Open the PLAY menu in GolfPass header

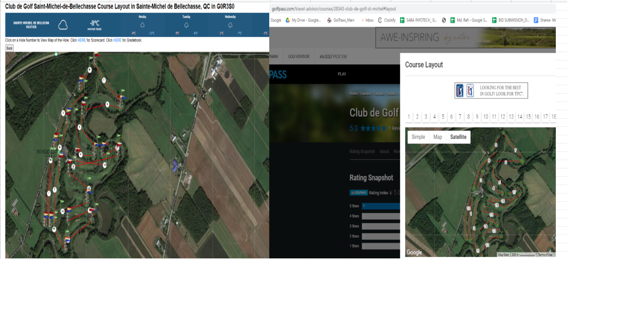[x=342, y=74]
